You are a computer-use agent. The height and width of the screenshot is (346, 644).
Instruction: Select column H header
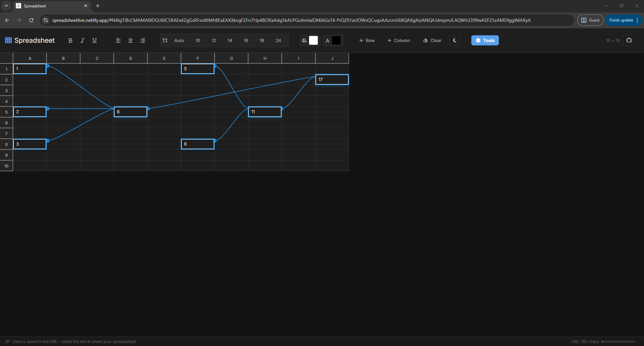click(x=265, y=58)
